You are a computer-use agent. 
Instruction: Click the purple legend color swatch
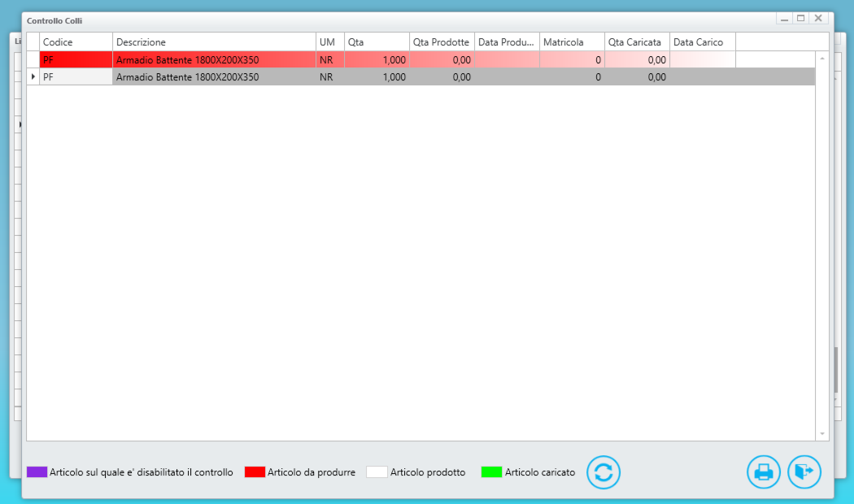(x=37, y=471)
